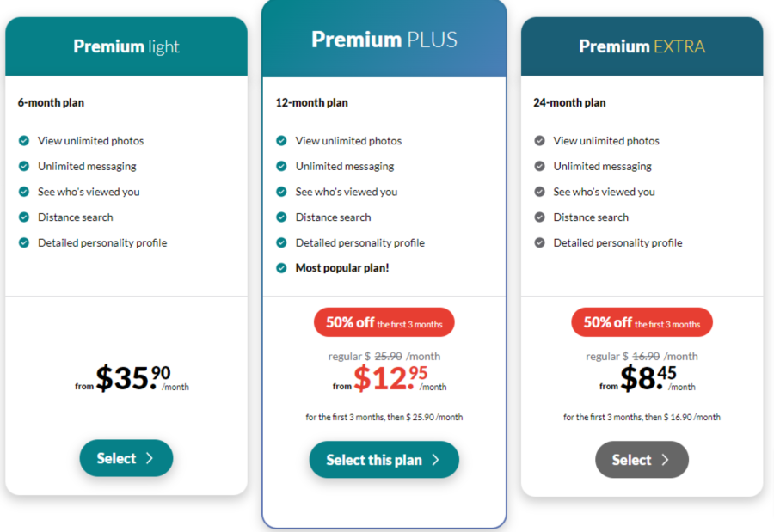
Task: Click the checkmark beside 'Distance search' in Premium light
Action: click(x=23, y=217)
